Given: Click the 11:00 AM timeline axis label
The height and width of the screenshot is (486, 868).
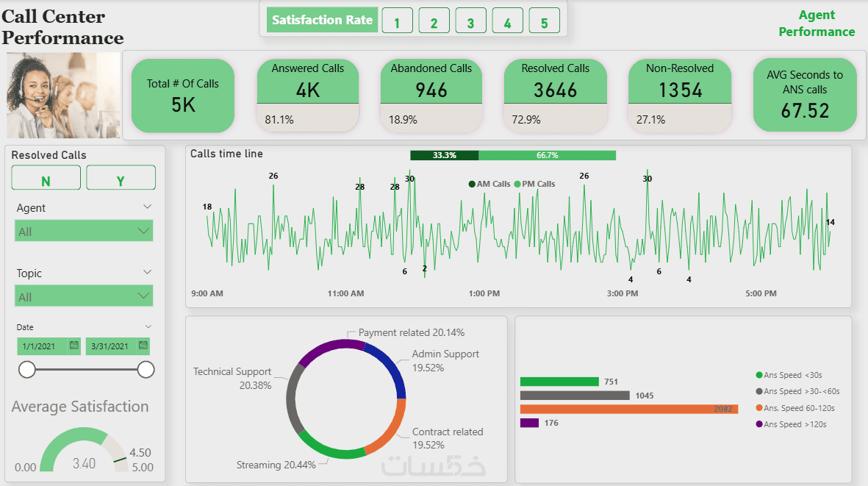Looking at the screenshot, I should (345, 293).
